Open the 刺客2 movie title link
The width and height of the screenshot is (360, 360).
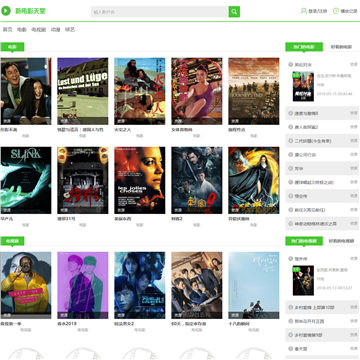pos(176,219)
